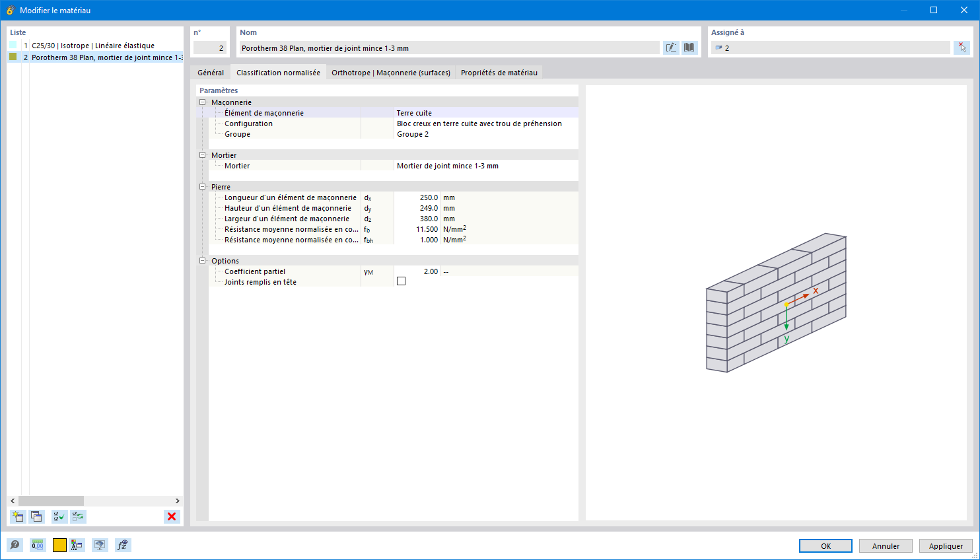Click the 249.0 height value cell
This screenshot has width=980, height=560.
pos(417,208)
